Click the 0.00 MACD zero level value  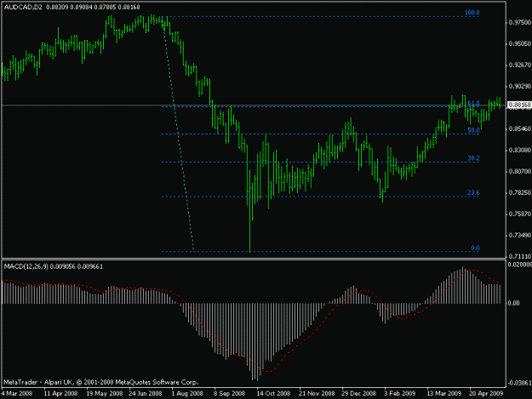(514, 304)
